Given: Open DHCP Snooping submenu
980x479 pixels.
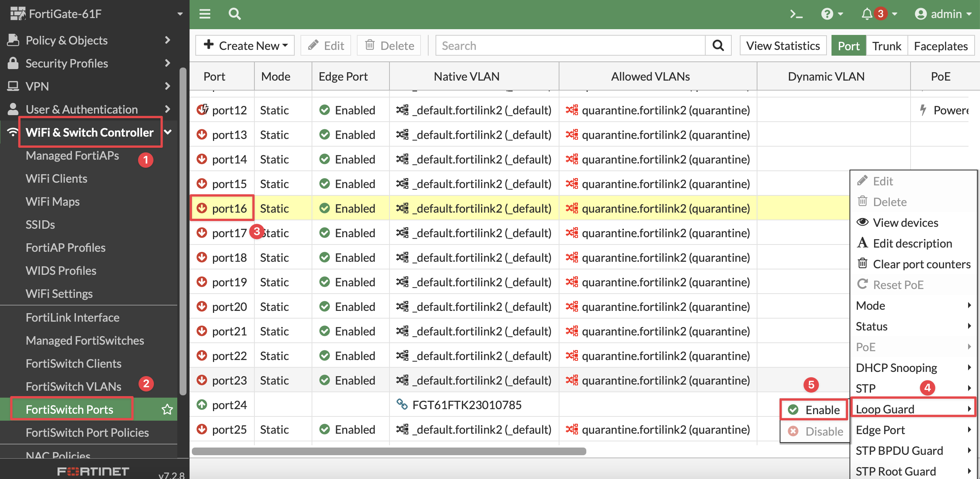Looking at the screenshot, I should click(x=913, y=368).
